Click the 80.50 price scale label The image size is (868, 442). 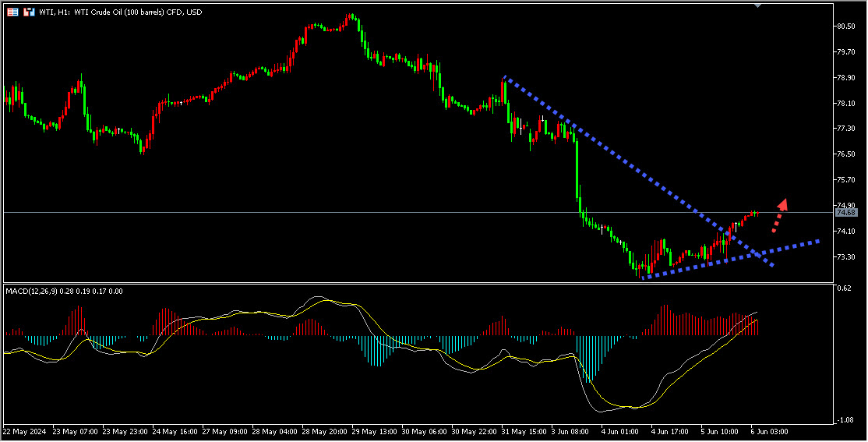coord(846,26)
